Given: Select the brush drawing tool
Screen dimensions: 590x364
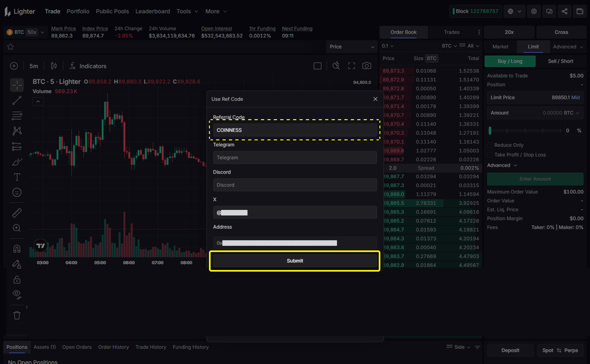Looking at the screenshot, I should click(x=17, y=162).
